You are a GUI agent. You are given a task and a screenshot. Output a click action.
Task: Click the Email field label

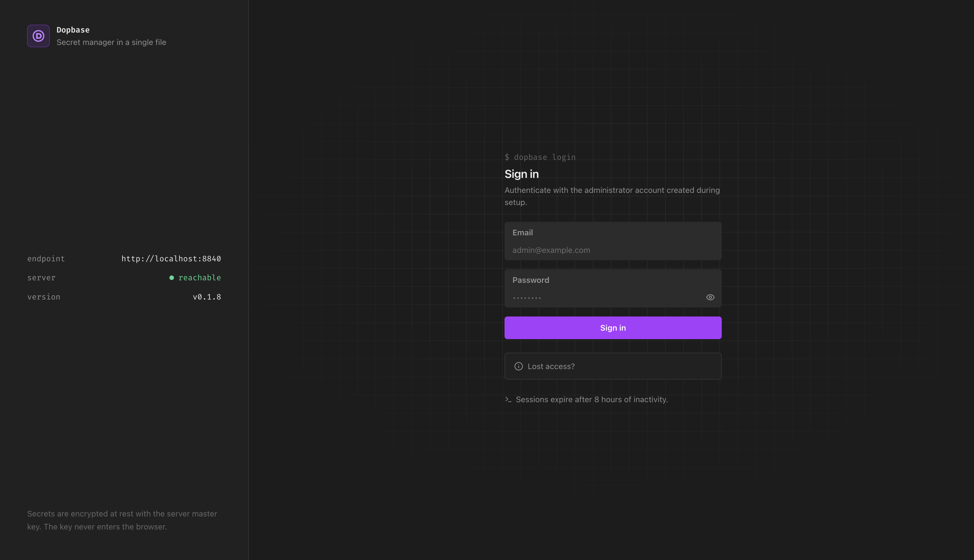click(523, 233)
